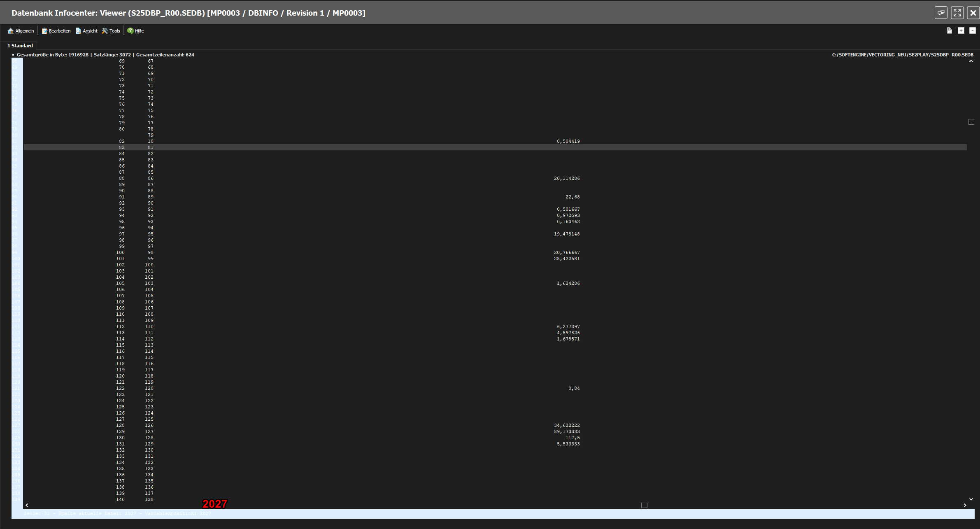This screenshot has height=529, width=980.
Task: Select the value 20,766667
Action: 567,252
